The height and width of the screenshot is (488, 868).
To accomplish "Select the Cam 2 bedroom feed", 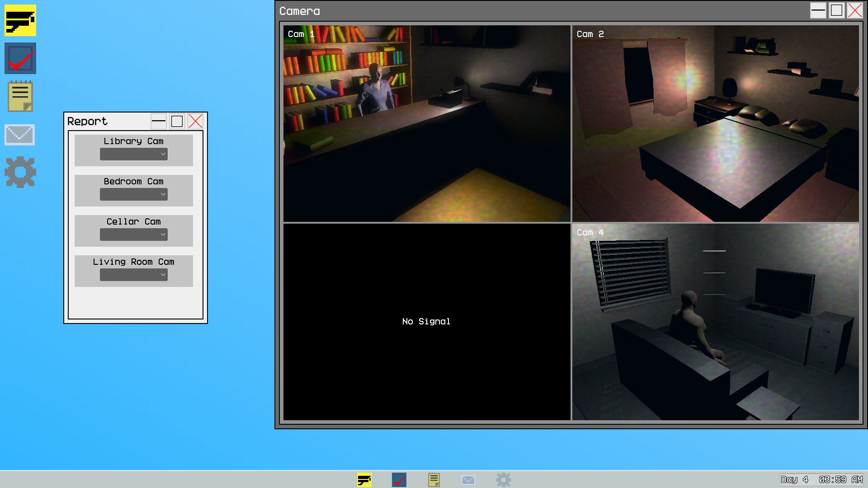I will click(x=716, y=123).
